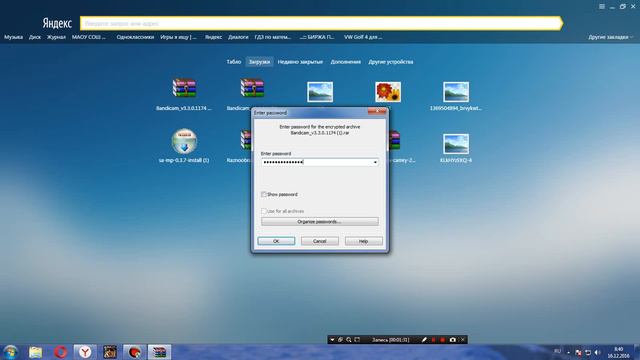Open Help in the password dialog

pos(363,241)
